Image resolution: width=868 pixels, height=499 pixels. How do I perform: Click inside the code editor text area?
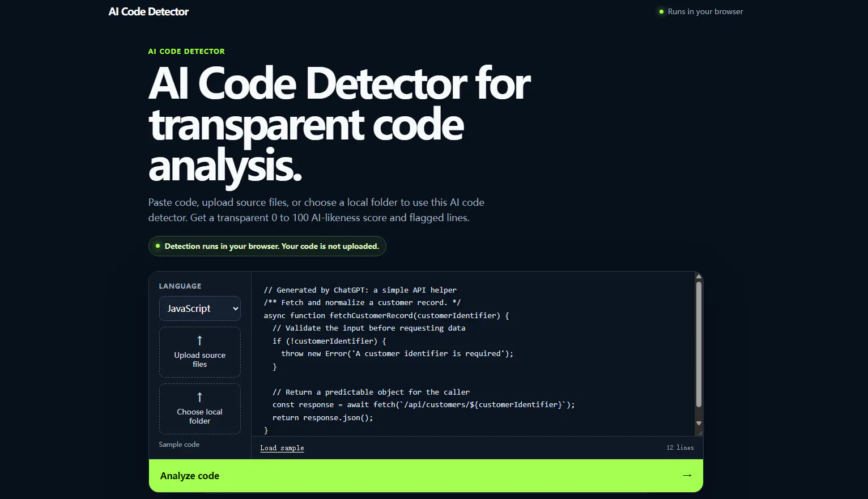pyautogui.click(x=473, y=354)
